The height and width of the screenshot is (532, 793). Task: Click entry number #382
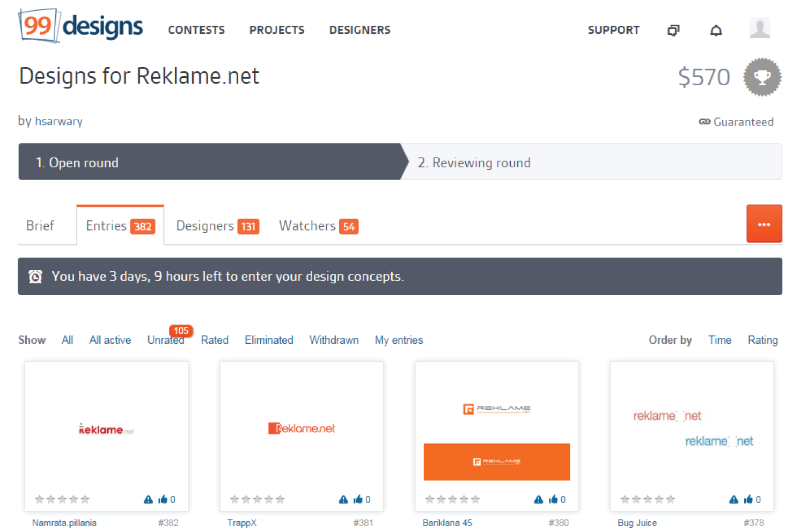coord(168,523)
